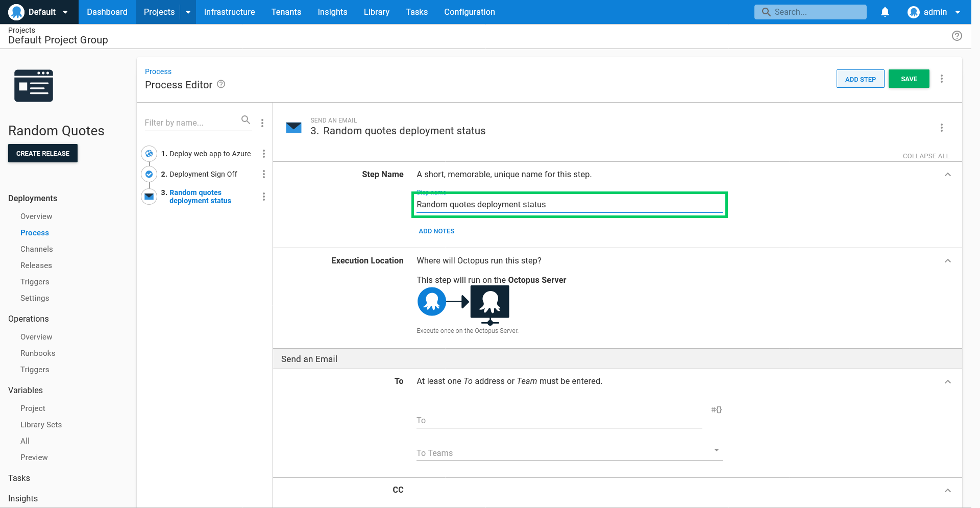This screenshot has width=980, height=508.
Task: Click the Projects breadcrumb link
Action: 21,30
